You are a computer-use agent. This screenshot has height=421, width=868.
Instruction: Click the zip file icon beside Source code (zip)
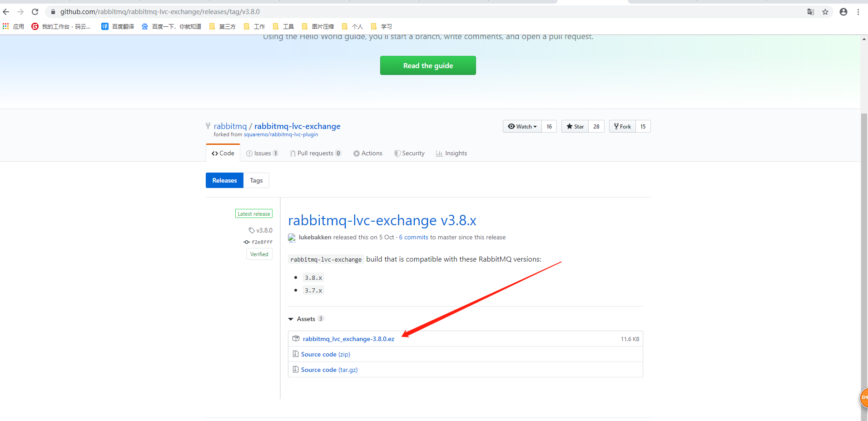[x=295, y=354]
